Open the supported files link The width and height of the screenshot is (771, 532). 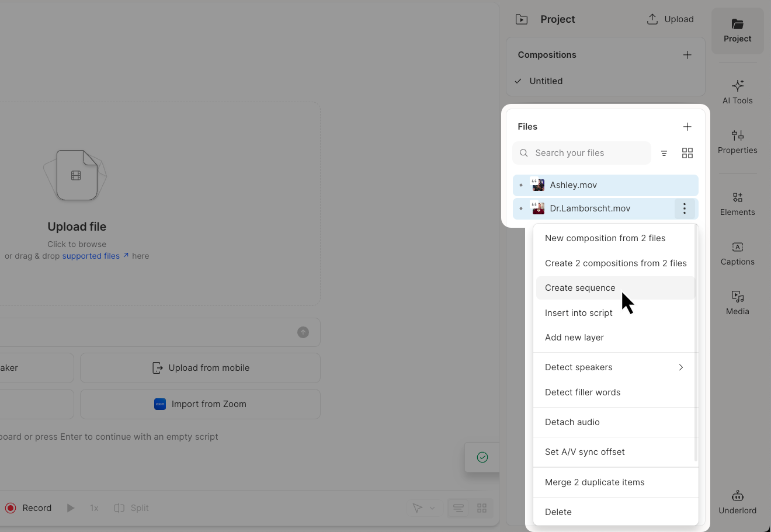(91, 255)
